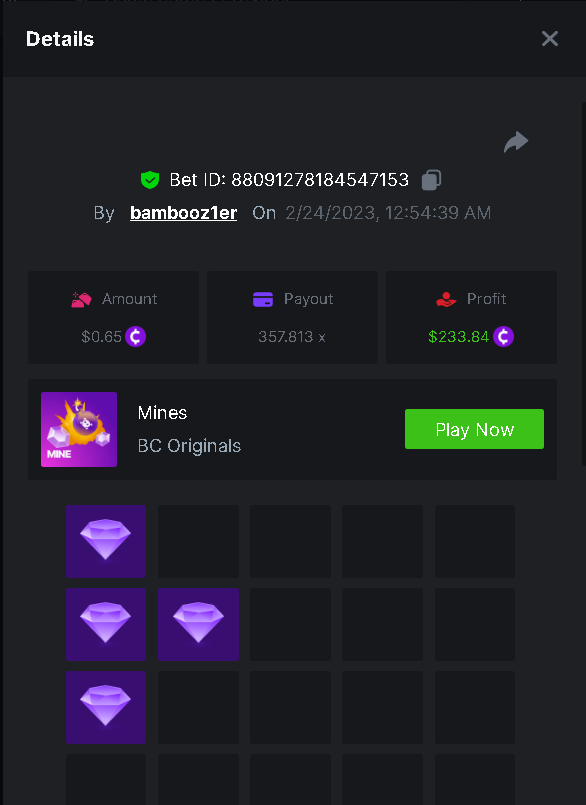Click the first diamond tile in row two

pos(106,624)
